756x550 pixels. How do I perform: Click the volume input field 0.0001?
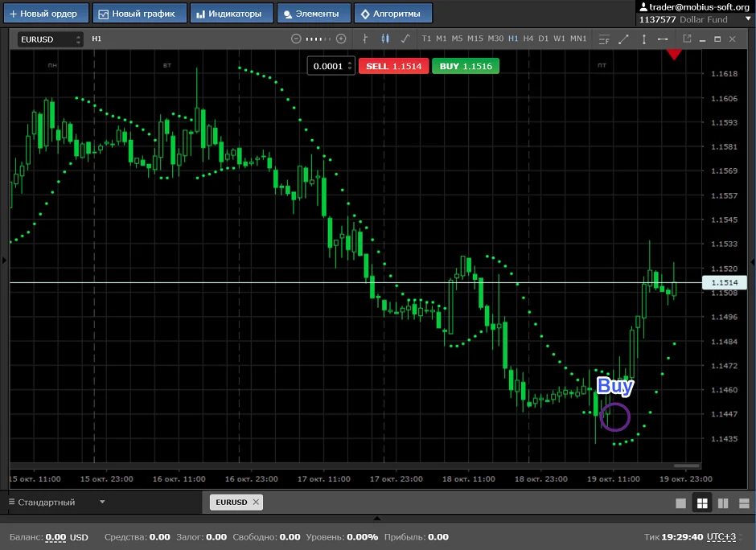pos(327,66)
